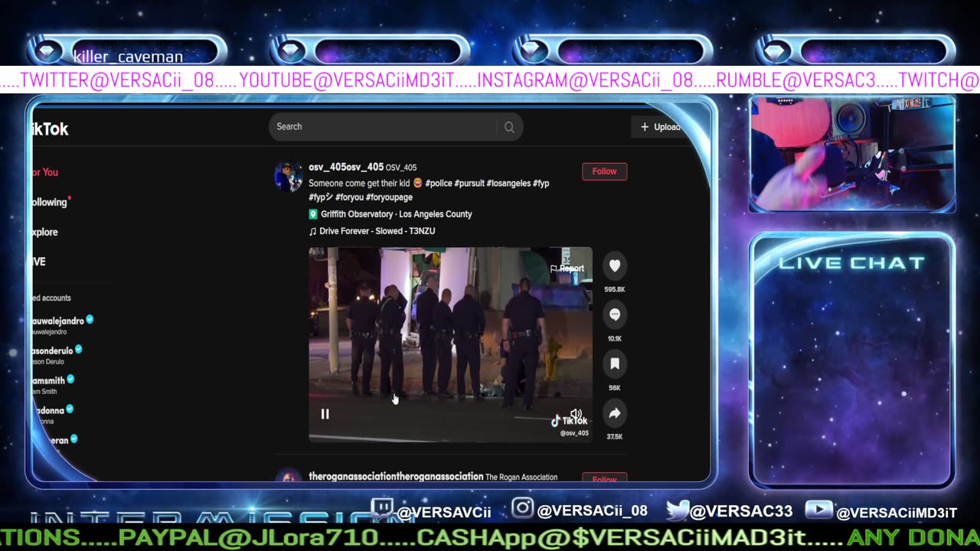The width and height of the screenshot is (980, 551).
Task: Open comments on the osv_405 video
Action: point(614,315)
